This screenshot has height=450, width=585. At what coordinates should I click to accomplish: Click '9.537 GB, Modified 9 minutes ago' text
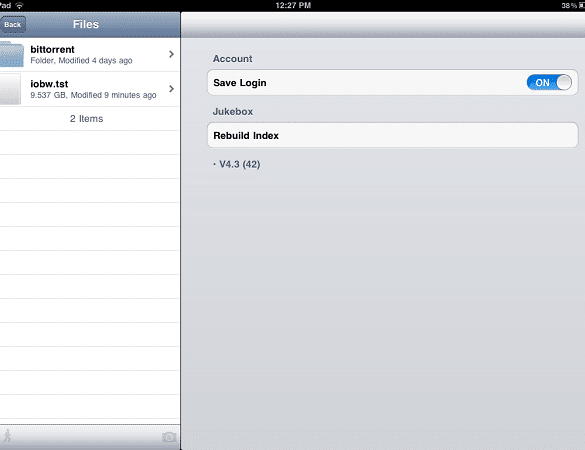[x=93, y=95]
